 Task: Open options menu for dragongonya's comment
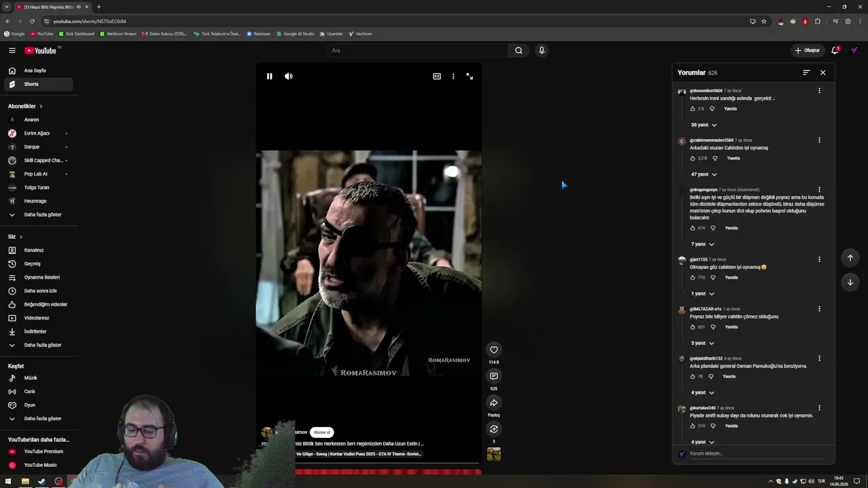coord(819,190)
